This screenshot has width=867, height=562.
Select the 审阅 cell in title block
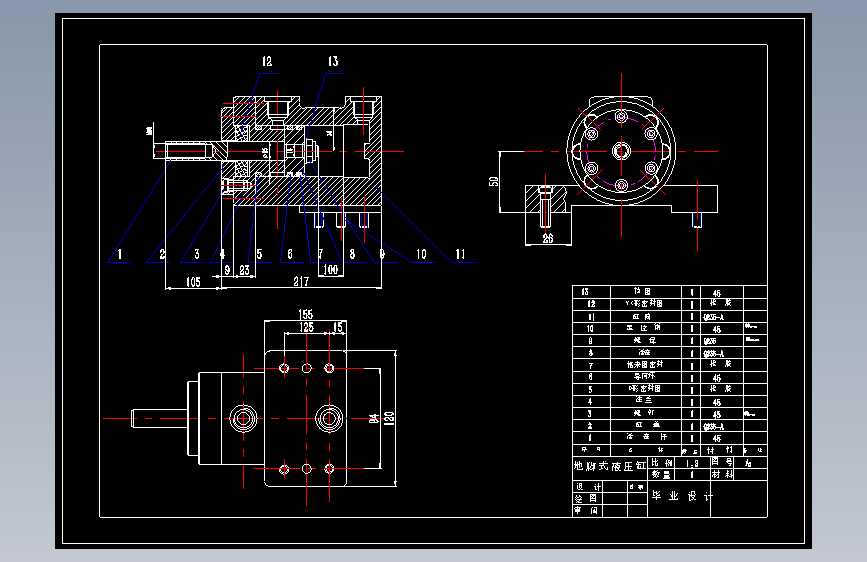coord(586,511)
